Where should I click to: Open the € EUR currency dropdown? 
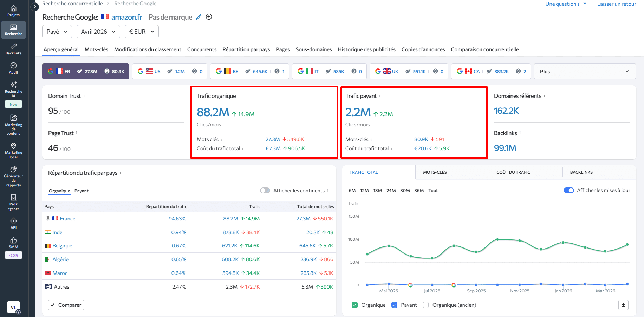tap(142, 32)
